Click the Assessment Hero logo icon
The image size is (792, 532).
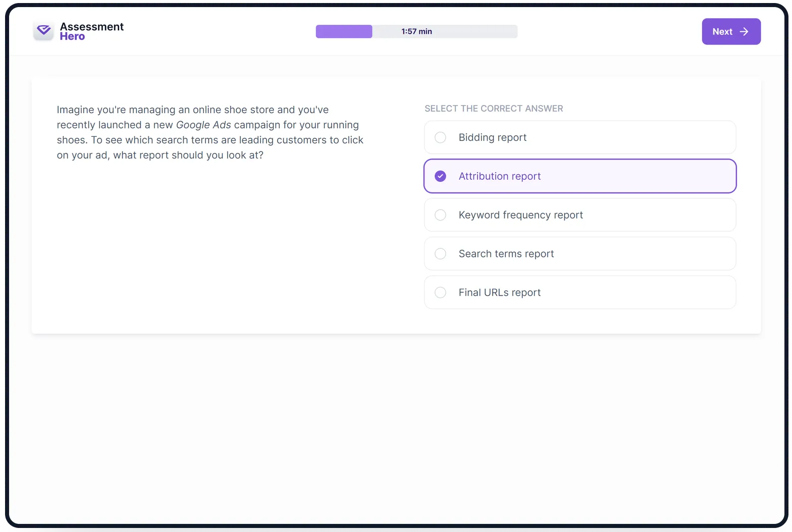pyautogui.click(x=43, y=31)
